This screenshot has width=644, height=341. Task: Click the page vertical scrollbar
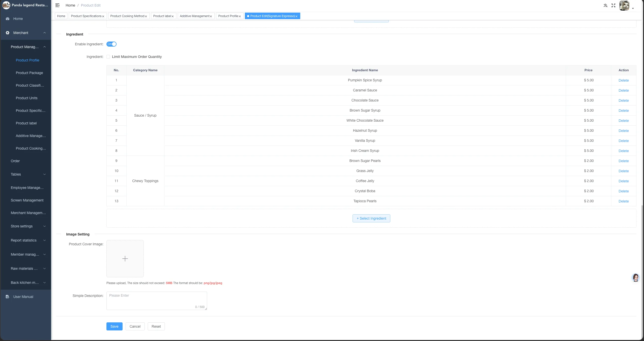pyautogui.click(x=642, y=272)
